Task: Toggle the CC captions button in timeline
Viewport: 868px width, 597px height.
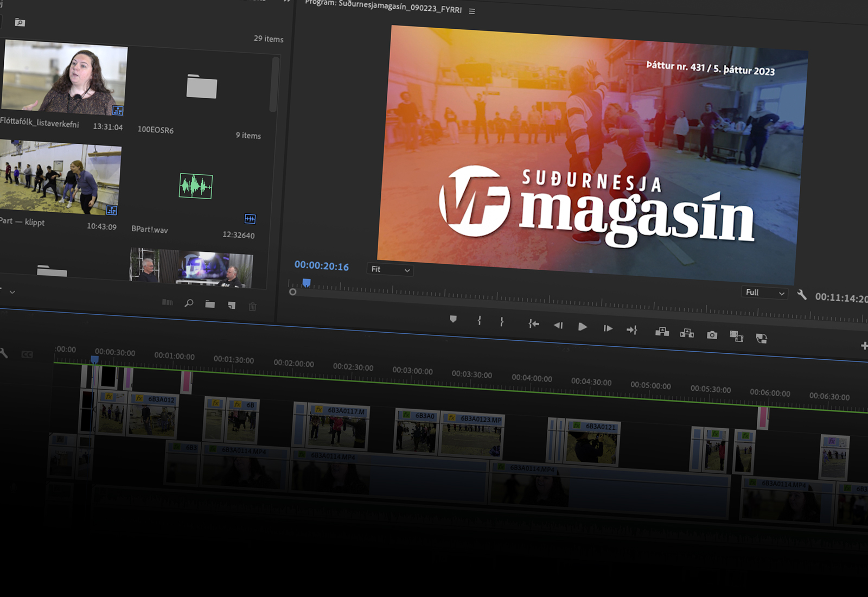Action: pos(27,354)
